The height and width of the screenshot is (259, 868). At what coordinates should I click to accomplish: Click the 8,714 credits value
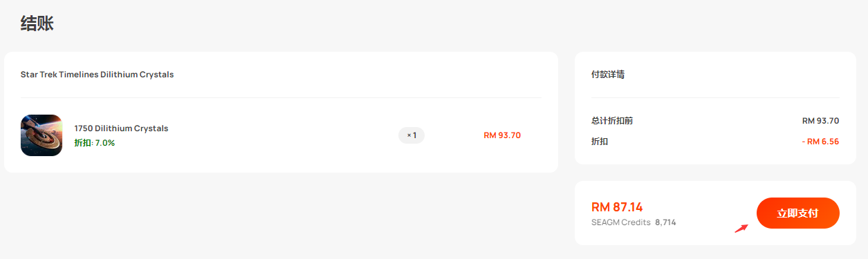point(665,222)
